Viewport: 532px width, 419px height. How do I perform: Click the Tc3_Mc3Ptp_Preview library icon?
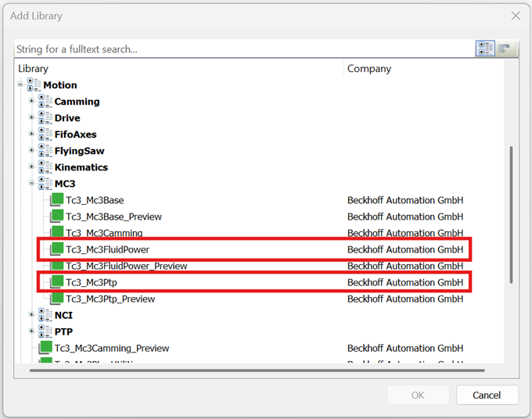[x=56, y=299]
